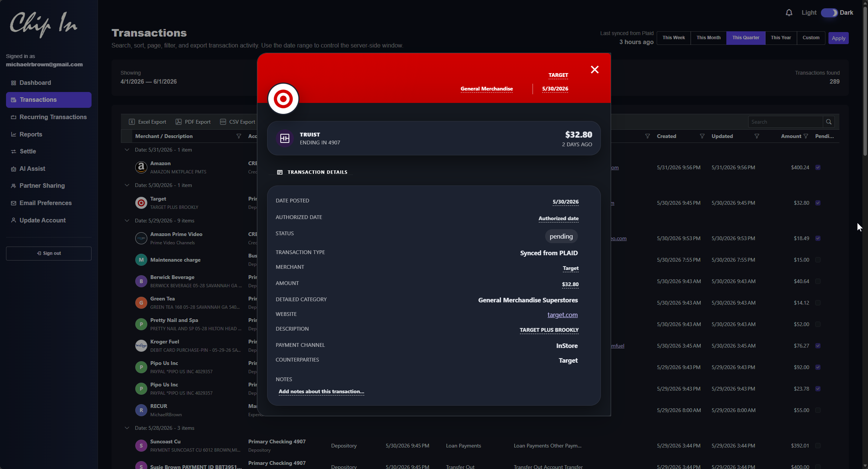Click Green Tea avatar G
This screenshot has height=469, width=868.
pos(141,303)
